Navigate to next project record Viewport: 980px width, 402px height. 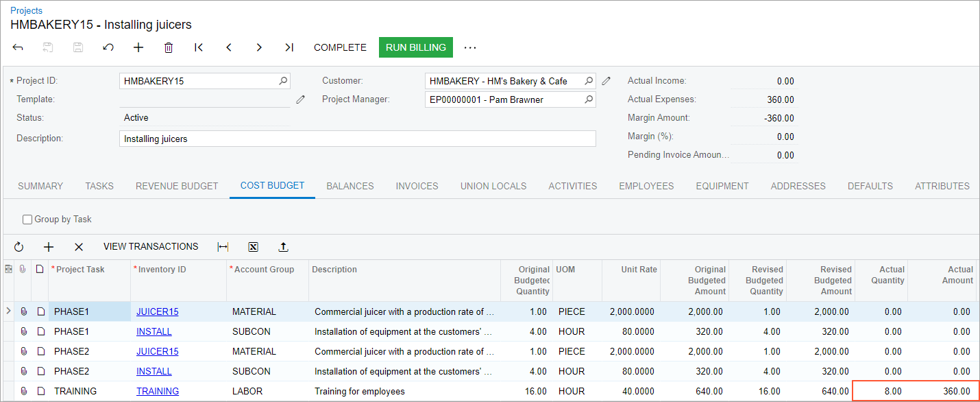coord(259,47)
